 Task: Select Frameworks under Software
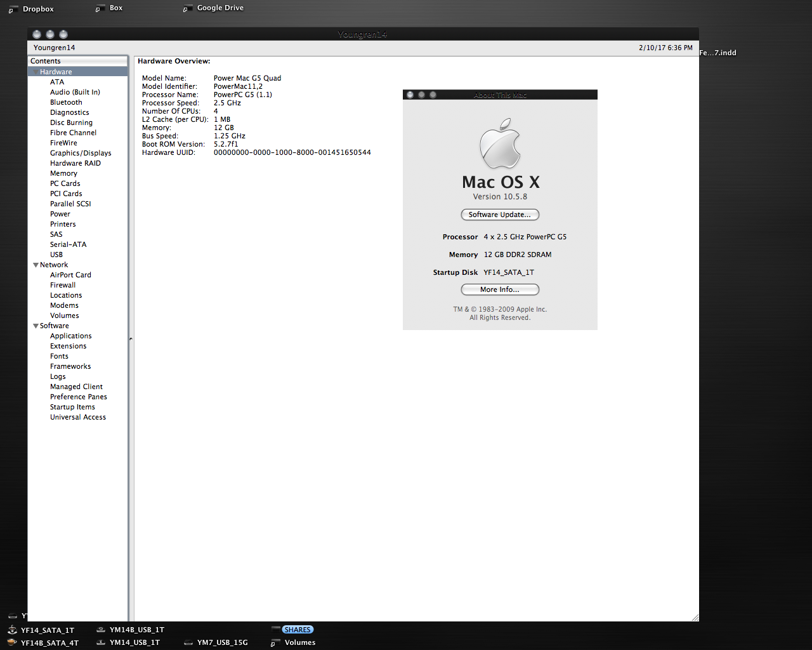point(70,366)
